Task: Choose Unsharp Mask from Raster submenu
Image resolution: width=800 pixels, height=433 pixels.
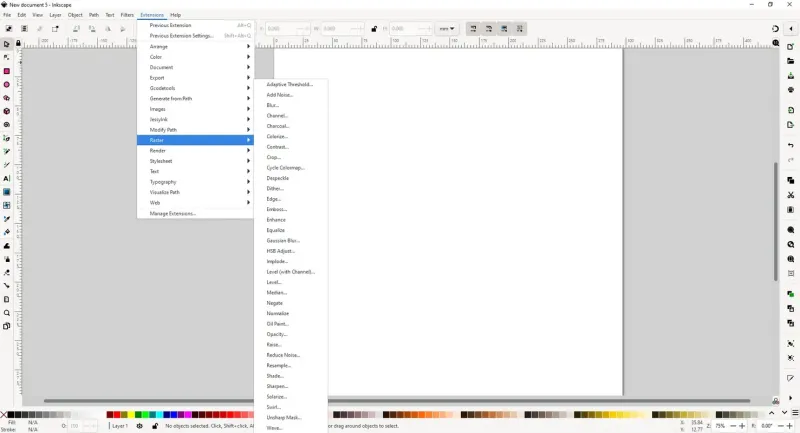Action: coord(291,417)
